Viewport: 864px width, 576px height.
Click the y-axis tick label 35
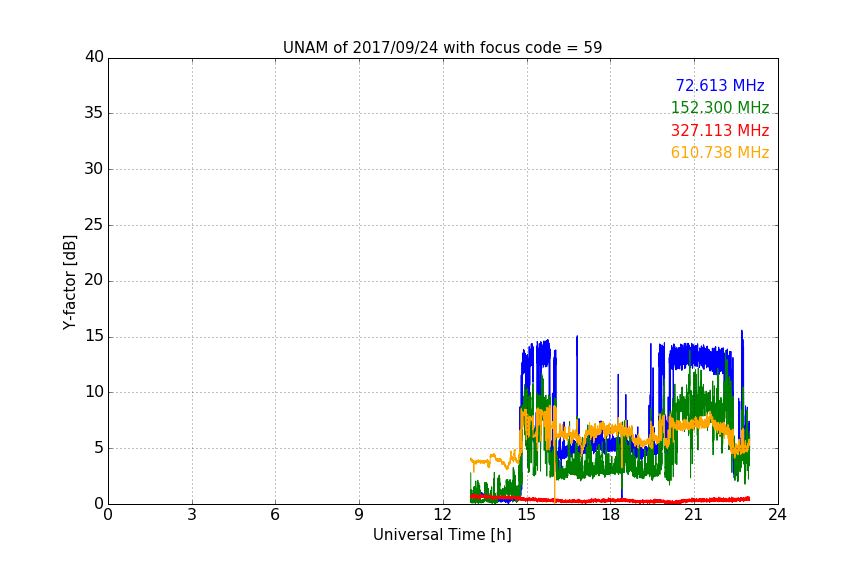coord(94,113)
